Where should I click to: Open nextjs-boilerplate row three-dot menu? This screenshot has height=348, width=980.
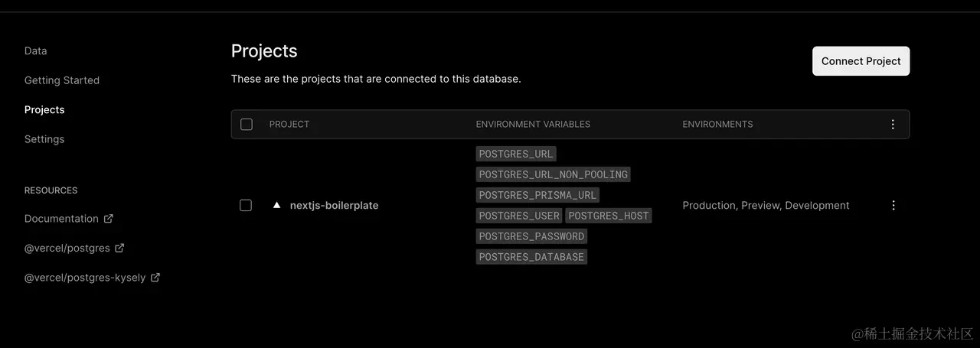(893, 205)
